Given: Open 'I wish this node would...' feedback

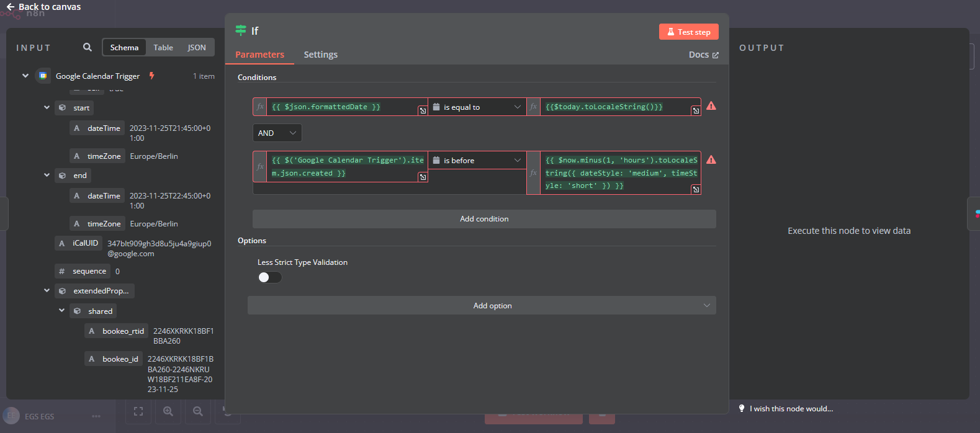Looking at the screenshot, I should tap(791, 409).
